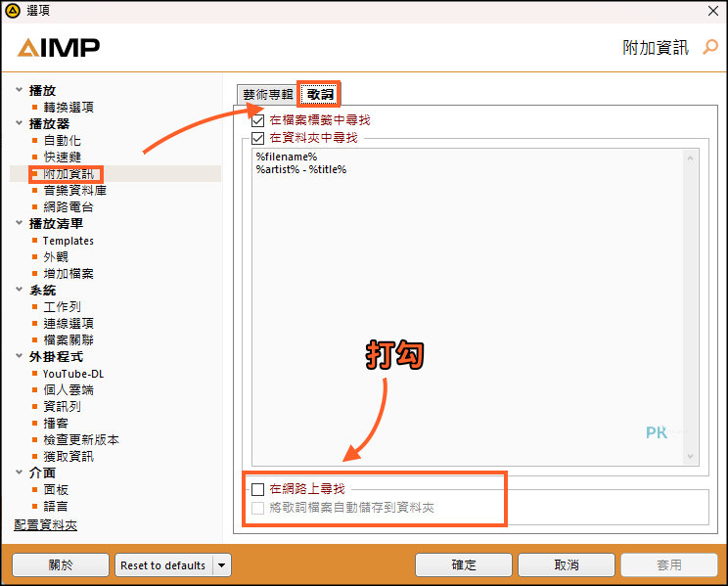Select 語言 in the tree
The image size is (728, 586).
56,507
